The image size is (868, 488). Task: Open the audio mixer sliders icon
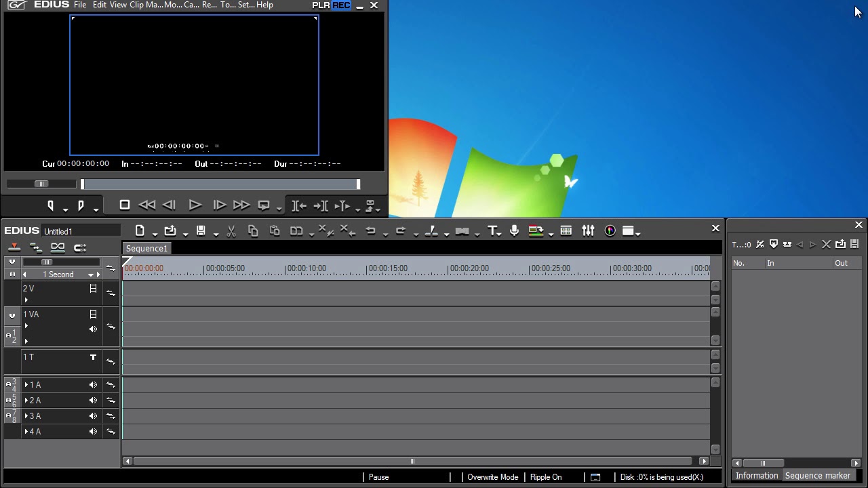point(588,231)
